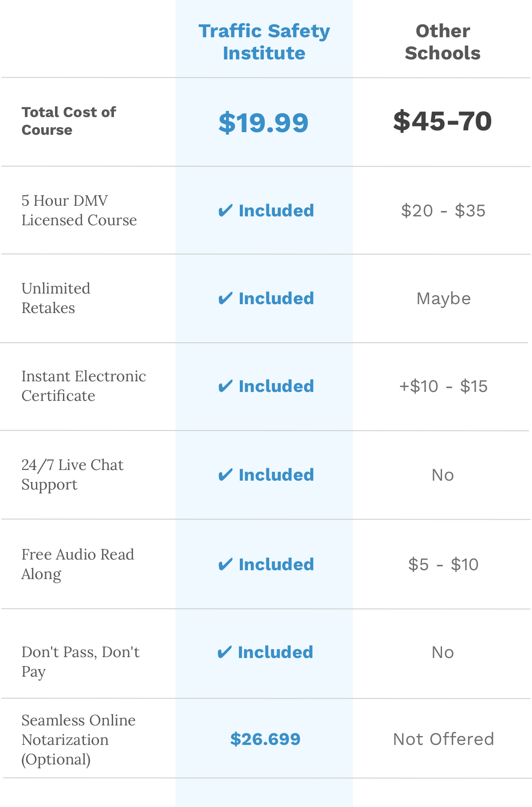Click the 5 Hour DMV Licensed Course label

[x=79, y=210]
